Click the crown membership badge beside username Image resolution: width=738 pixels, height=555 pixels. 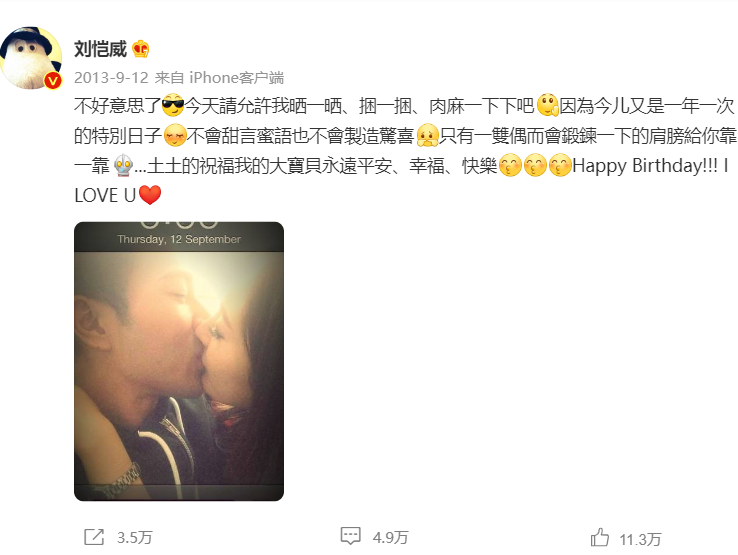tap(141, 49)
